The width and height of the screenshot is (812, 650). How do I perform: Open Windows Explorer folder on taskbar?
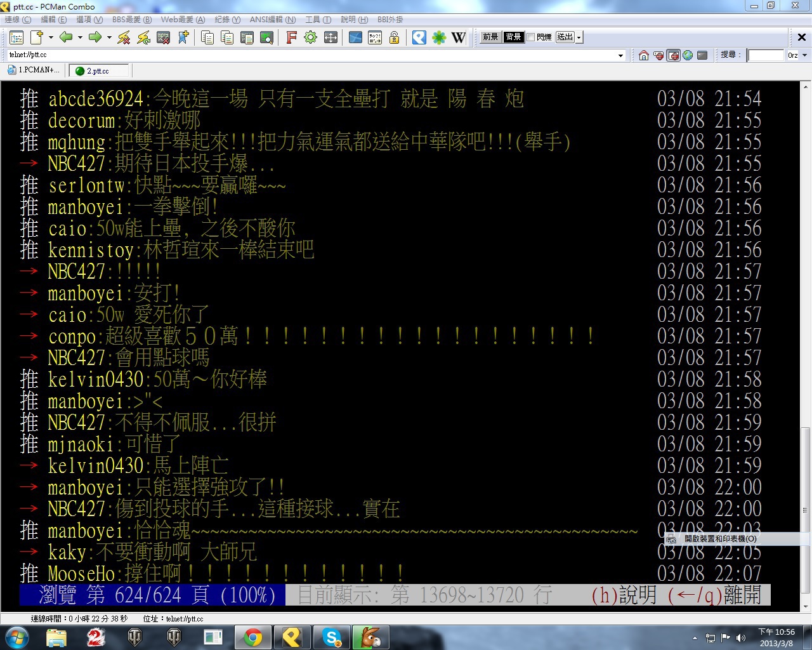(x=56, y=637)
